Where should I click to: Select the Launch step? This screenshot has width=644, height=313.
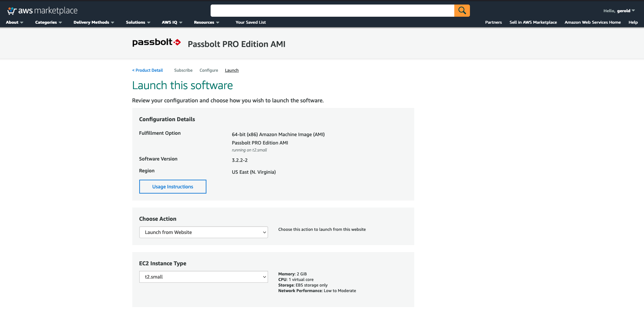click(x=231, y=70)
